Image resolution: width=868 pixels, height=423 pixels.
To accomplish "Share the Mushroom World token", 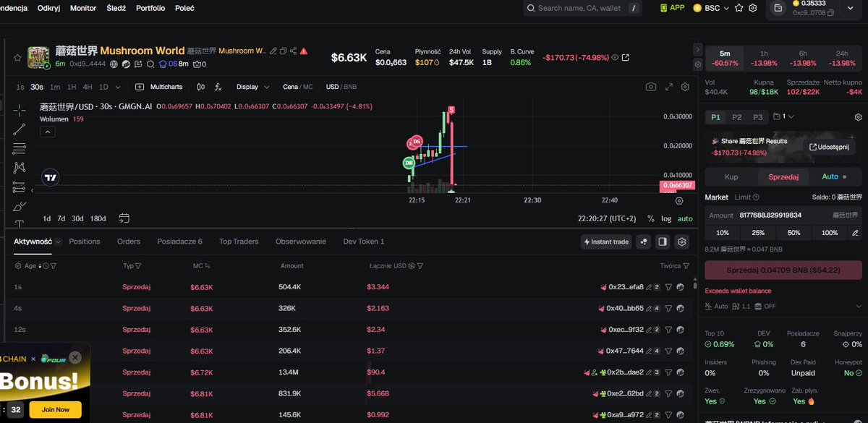I will (x=293, y=51).
